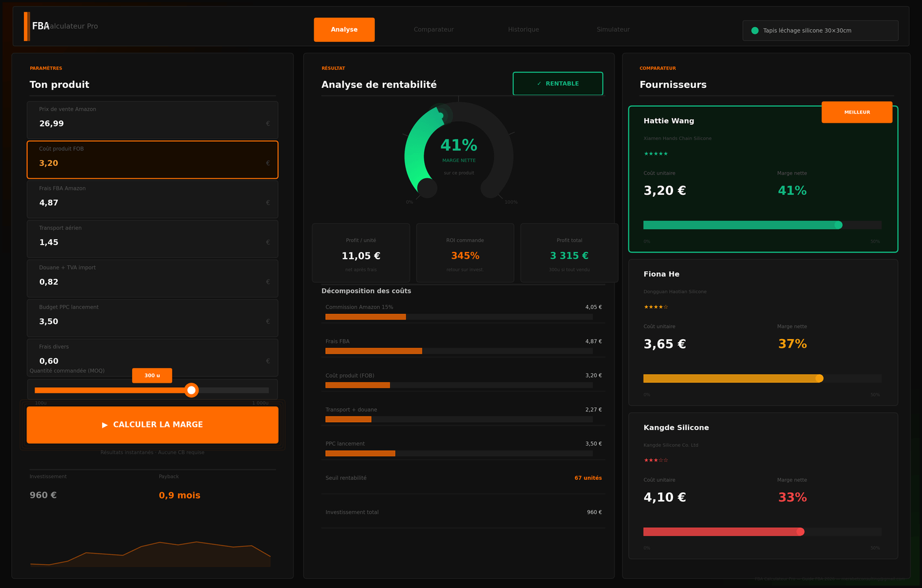Select the Analyse tab

[344, 29]
